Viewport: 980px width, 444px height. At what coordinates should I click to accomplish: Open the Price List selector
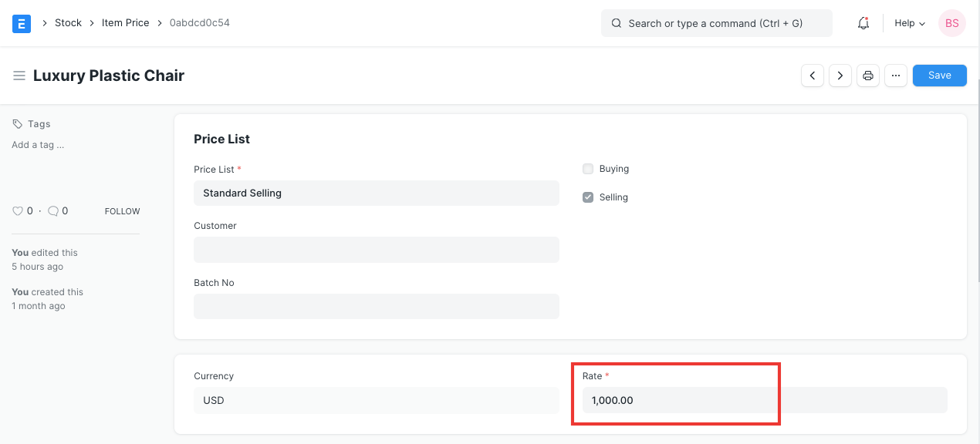(376, 193)
